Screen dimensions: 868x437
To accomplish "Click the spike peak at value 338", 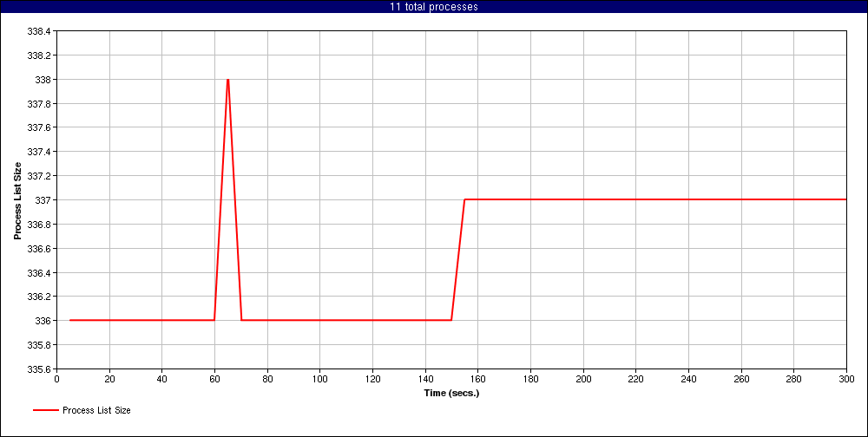I will click(x=227, y=80).
